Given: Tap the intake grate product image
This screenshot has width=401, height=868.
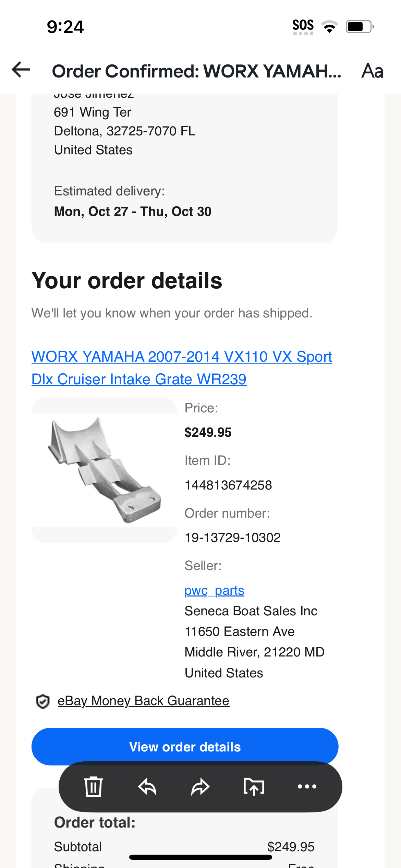Looking at the screenshot, I should (104, 470).
